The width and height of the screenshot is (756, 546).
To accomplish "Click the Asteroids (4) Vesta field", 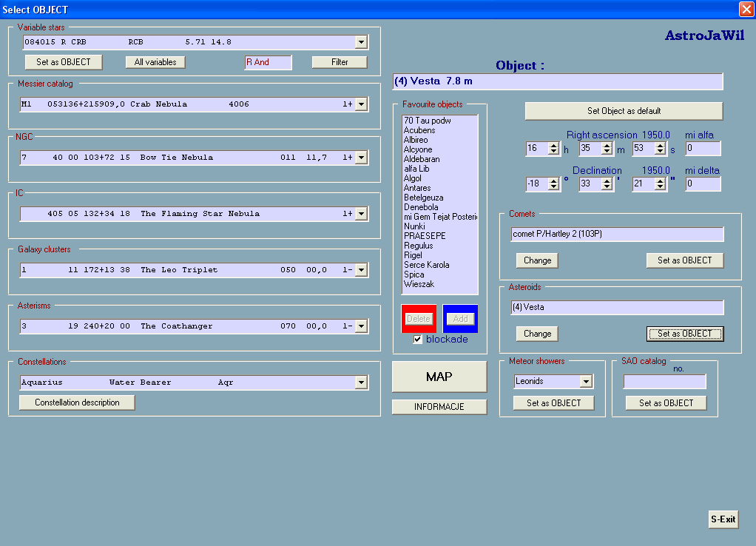I will [617, 307].
